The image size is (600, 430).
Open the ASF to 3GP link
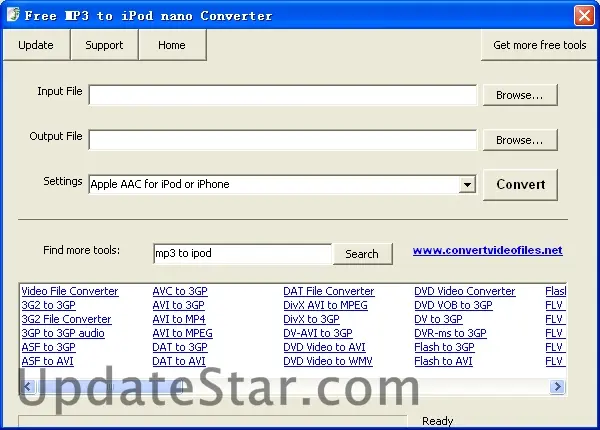pyautogui.click(x=49, y=347)
